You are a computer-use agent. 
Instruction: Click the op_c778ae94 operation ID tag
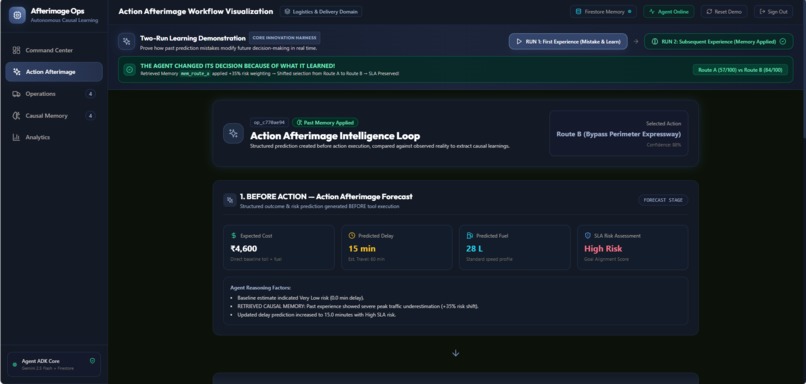pos(269,123)
